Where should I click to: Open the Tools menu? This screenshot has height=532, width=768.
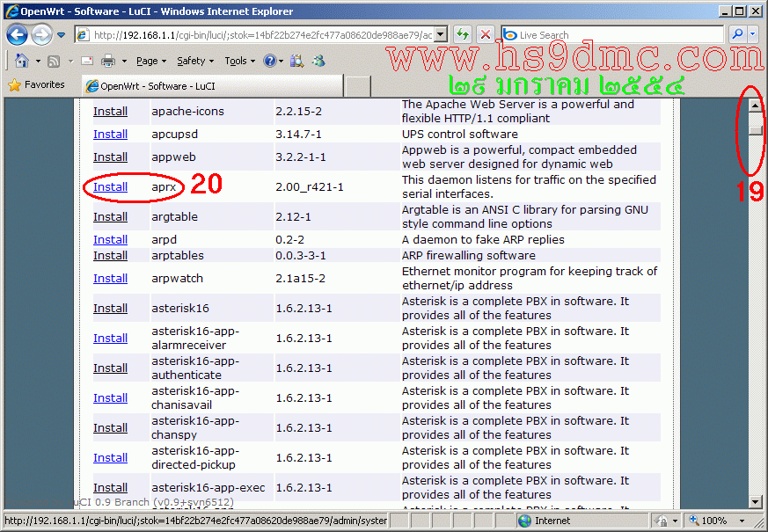(x=240, y=62)
